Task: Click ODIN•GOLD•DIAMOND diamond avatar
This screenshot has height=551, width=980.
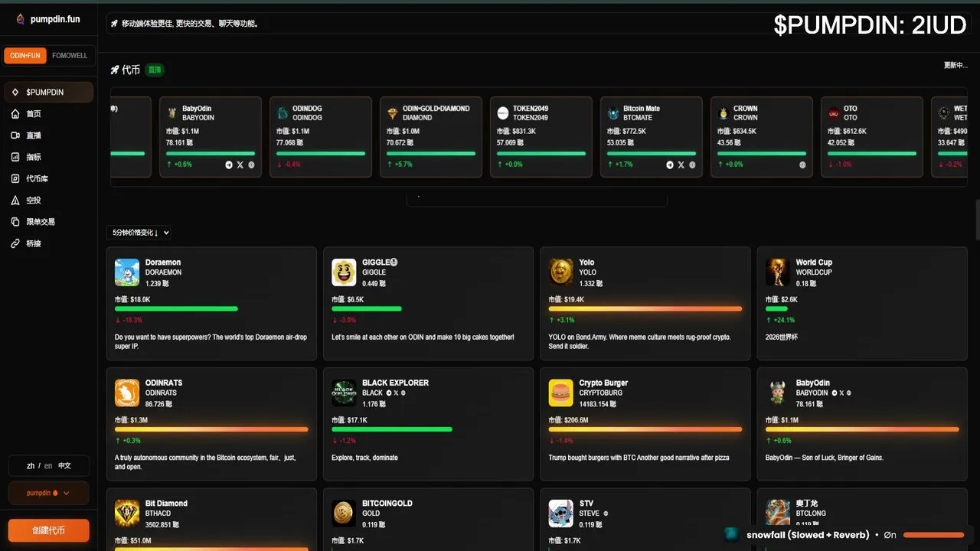Action: click(x=393, y=113)
